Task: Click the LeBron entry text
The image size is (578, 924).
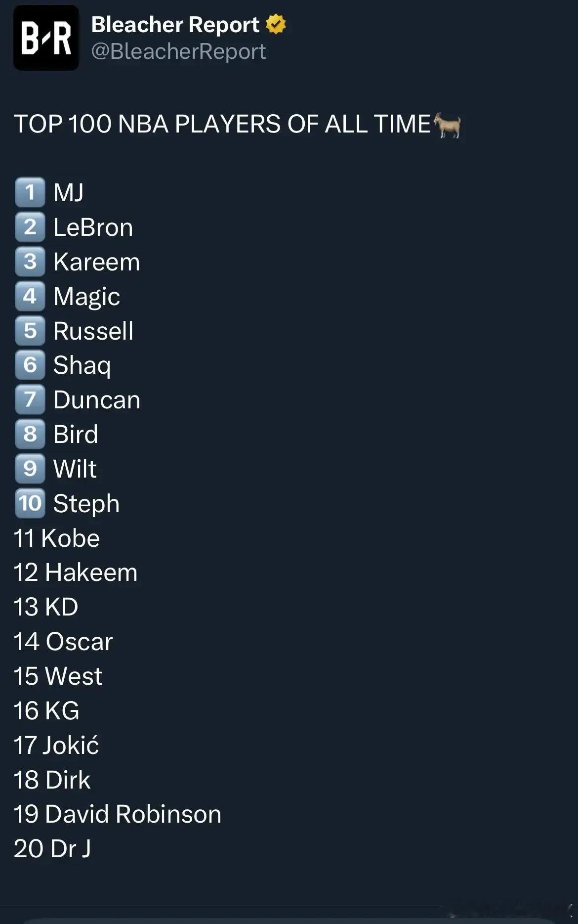Action: 93,227
